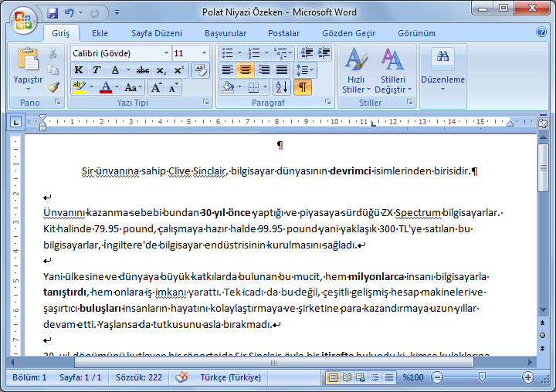556x392 pixels.
Task: Toggle italic (T) formatting
Action: (97, 70)
